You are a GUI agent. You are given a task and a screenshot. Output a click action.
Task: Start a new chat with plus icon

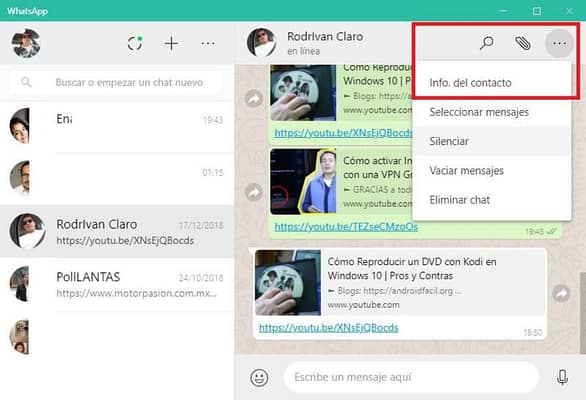[x=172, y=43]
